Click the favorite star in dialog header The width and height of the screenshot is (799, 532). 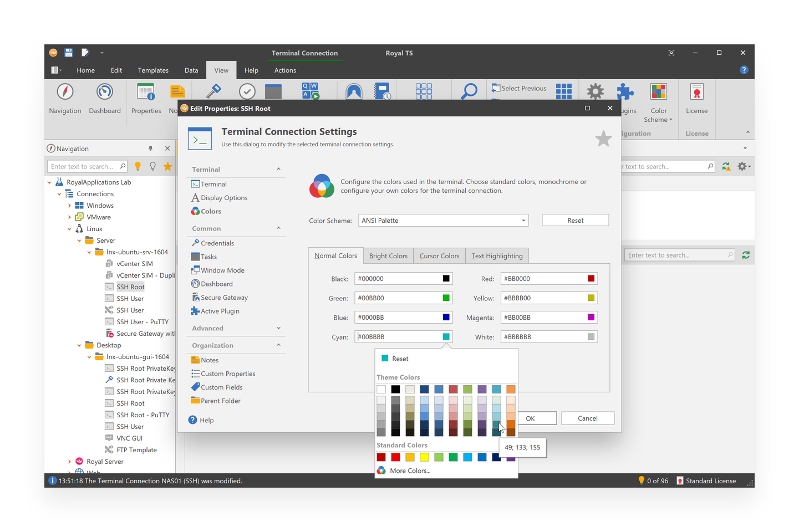(x=603, y=139)
